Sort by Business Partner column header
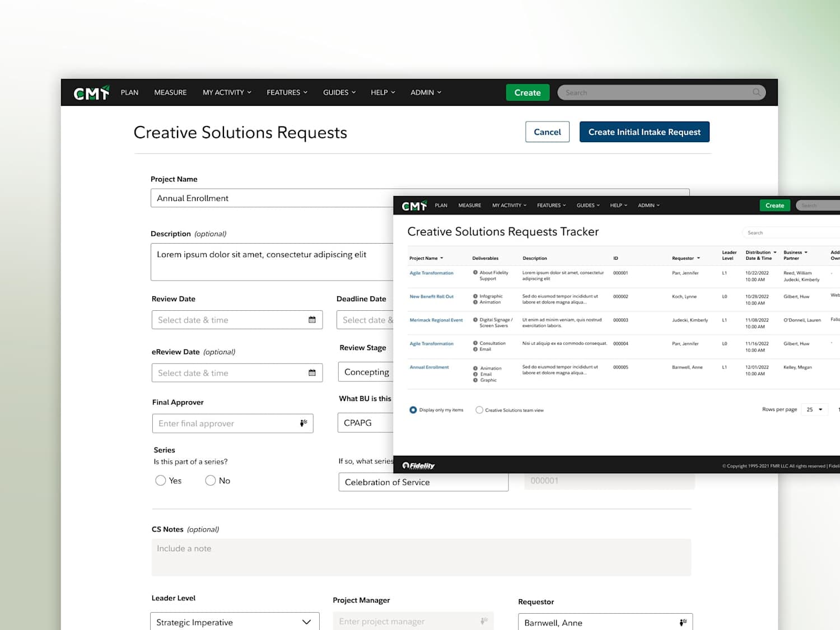The image size is (840, 630). (795, 255)
